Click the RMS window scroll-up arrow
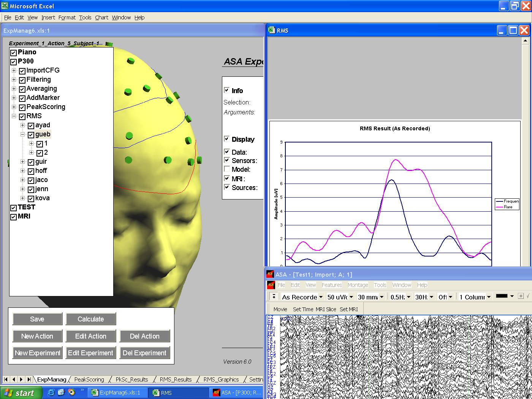The height and width of the screenshot is (399, 532). (x=526, y=41)
